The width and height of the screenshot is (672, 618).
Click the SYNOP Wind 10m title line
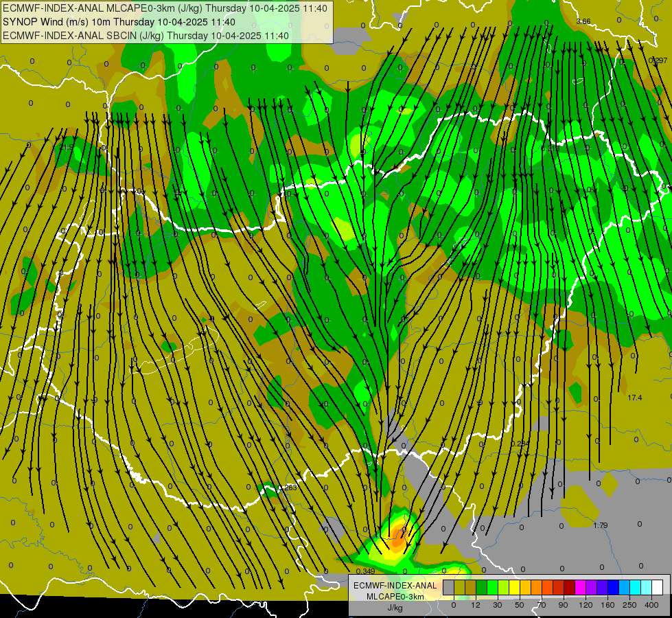coord(119,22)
